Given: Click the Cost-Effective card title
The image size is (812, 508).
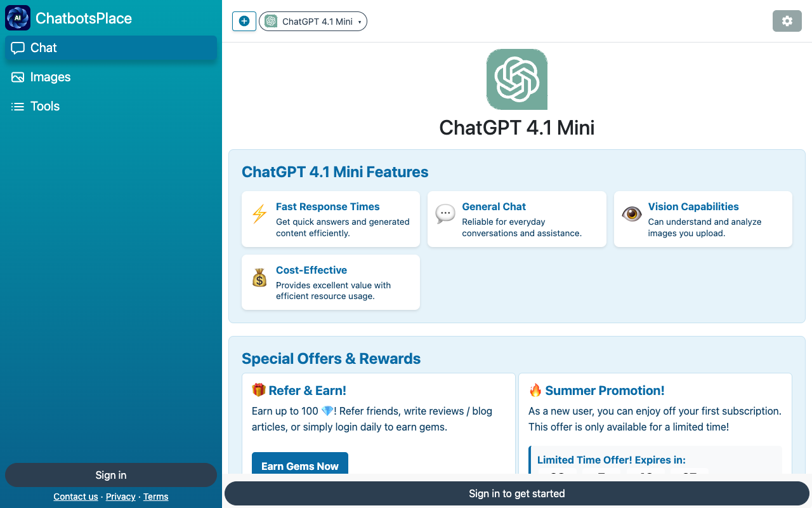Looking at the screenshot, I should 311,270.
